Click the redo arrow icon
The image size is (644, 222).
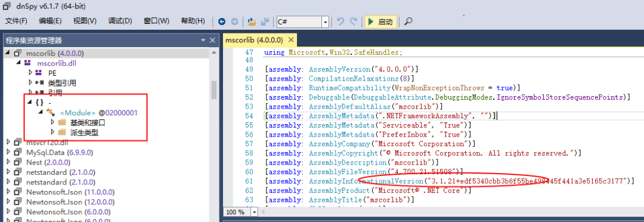click(353, 22)
